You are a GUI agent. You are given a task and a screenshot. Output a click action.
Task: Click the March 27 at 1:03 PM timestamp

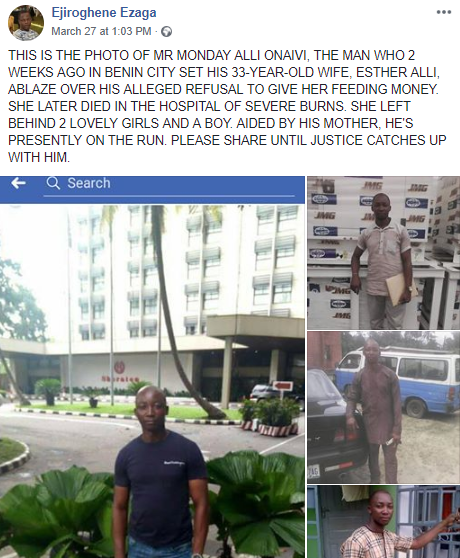tap(101, 31)
